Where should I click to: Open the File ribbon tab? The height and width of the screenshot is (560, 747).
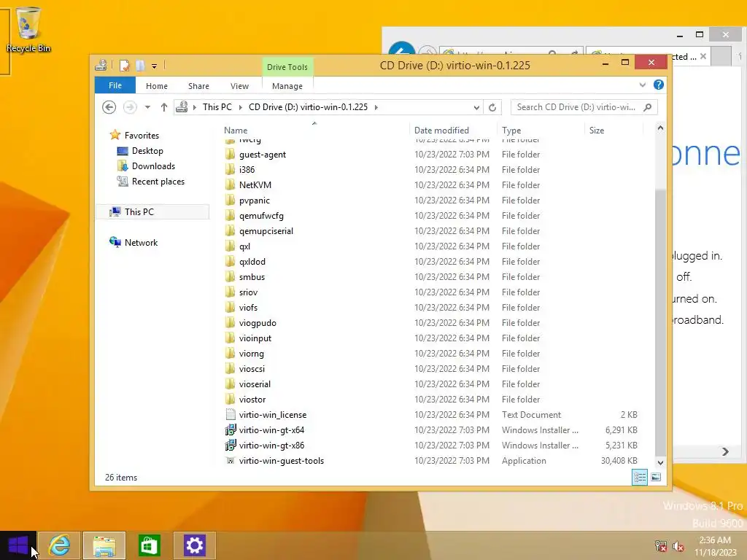point(115,86)
